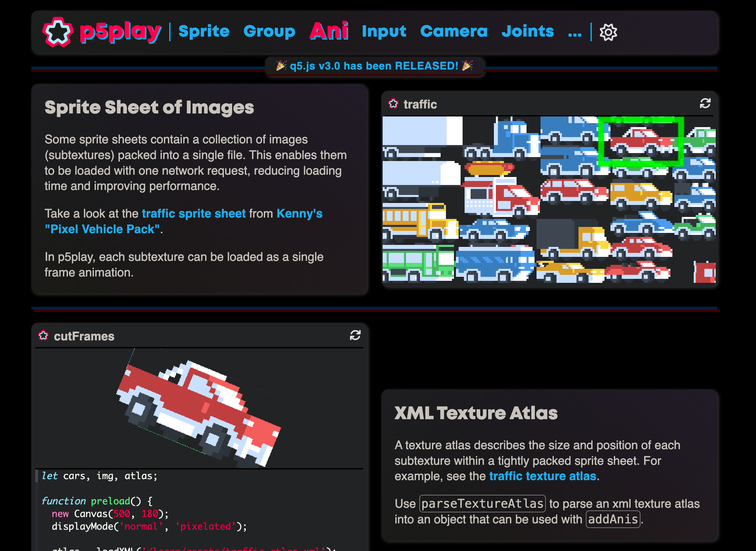Open the settings gear icon

coord(608,32)
